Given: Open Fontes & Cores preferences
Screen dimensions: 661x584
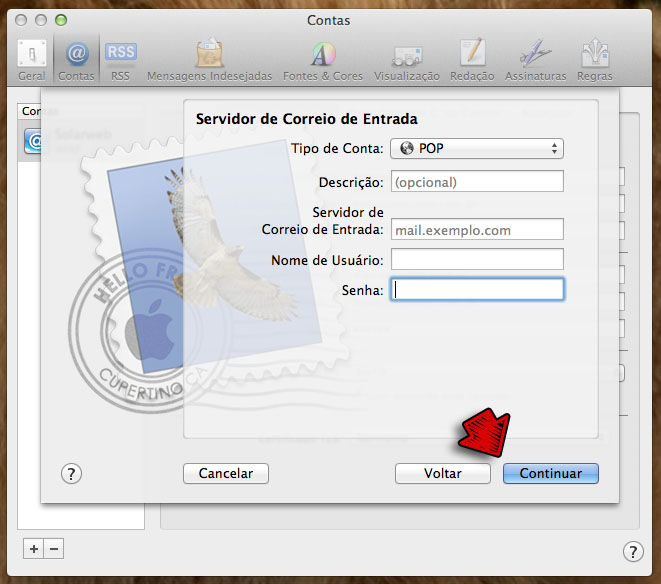Looking at the screenshot, I should click(323, 60).
